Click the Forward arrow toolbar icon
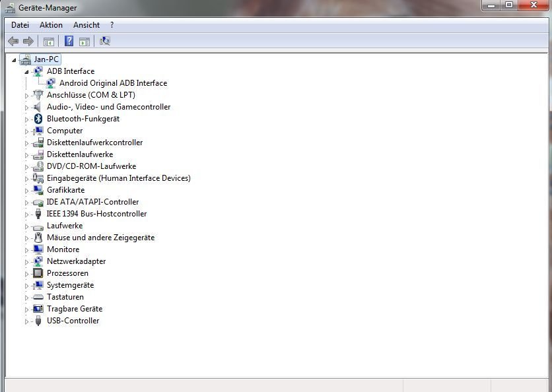 (x=28, y=41)
